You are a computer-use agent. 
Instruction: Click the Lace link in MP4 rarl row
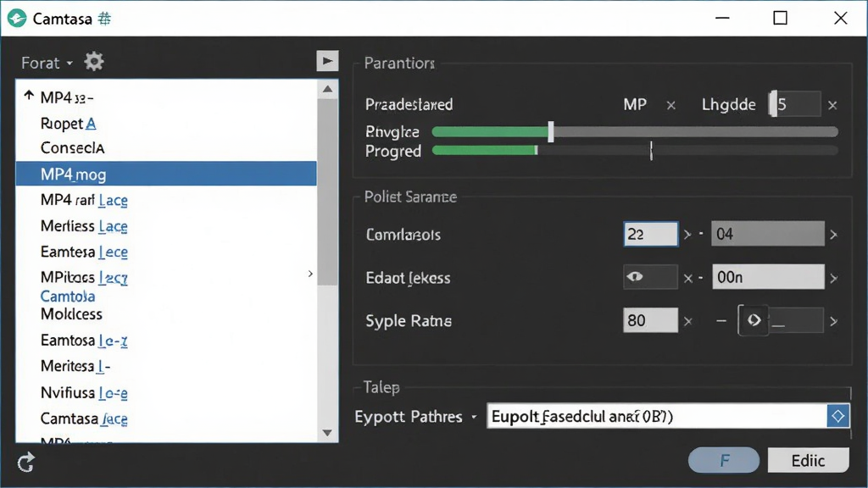113,200
